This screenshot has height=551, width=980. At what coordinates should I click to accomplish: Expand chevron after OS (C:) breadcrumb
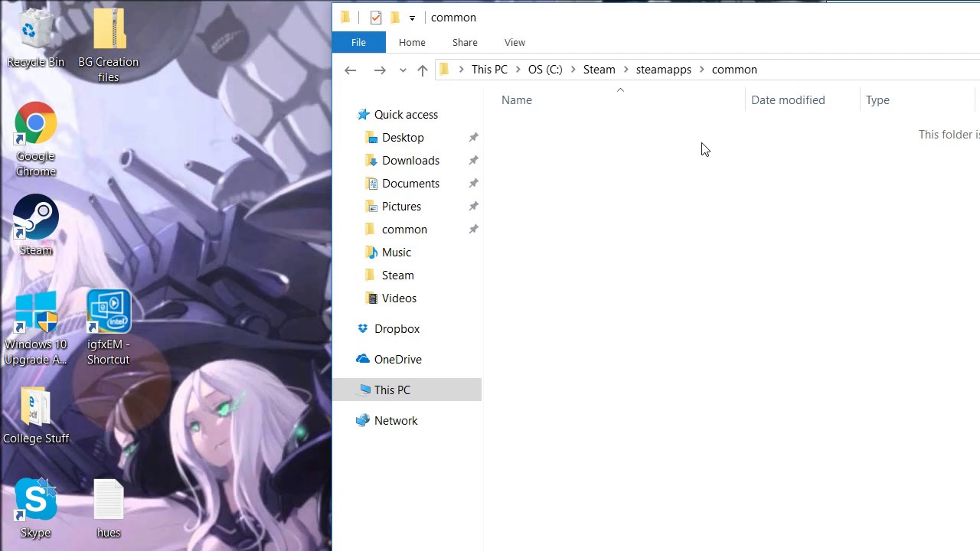click(x=573, y=70)
